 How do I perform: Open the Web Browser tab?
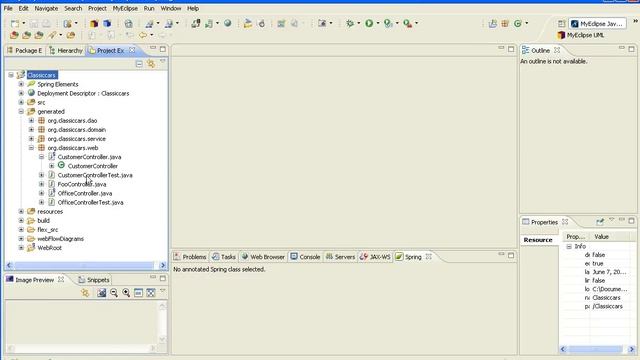click(x=263, y=257)
